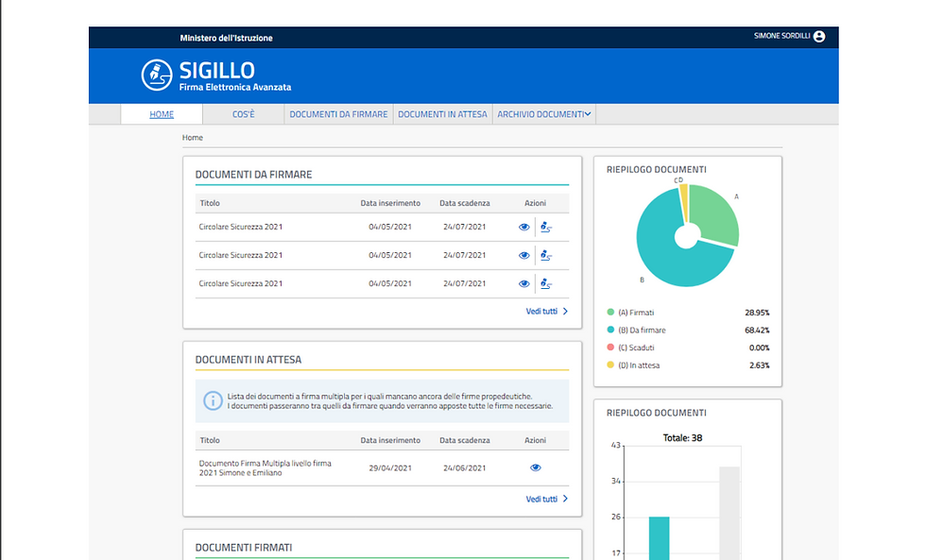This screenshot has height=560, width=926.
Task: Click the green (A) Firmati legend dot
Action: click(611, 313)
